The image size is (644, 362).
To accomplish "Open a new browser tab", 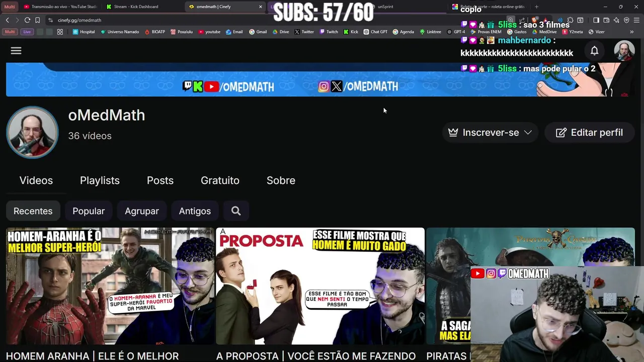I will coord(536,7).
